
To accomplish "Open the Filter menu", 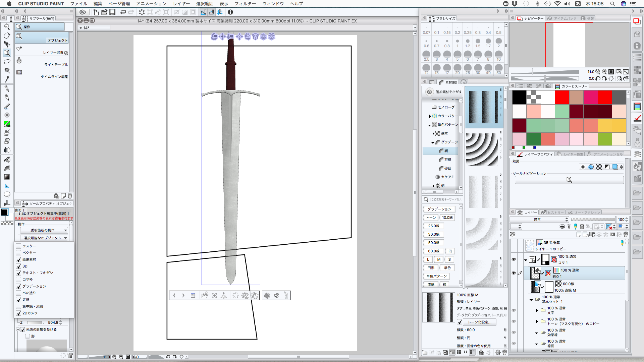I will point(245,4).
